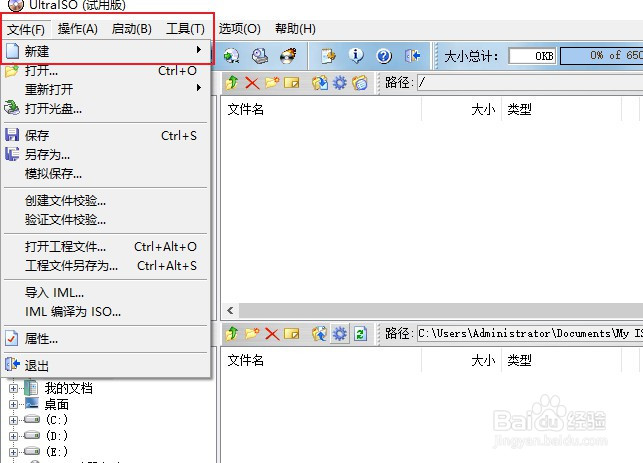Open 属性... from the file menu
The width and height of the screenshot is (643, 463).
pyautogui.click(x=106, y=339)
